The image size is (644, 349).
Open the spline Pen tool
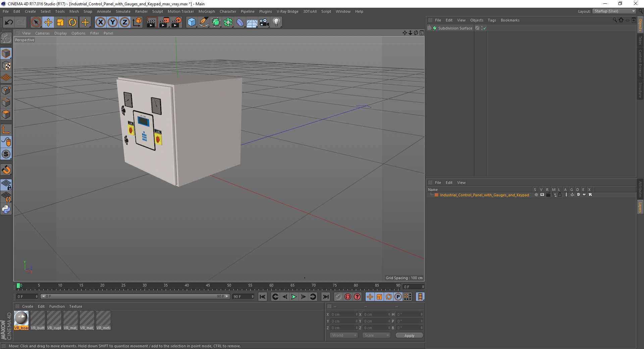204,22
